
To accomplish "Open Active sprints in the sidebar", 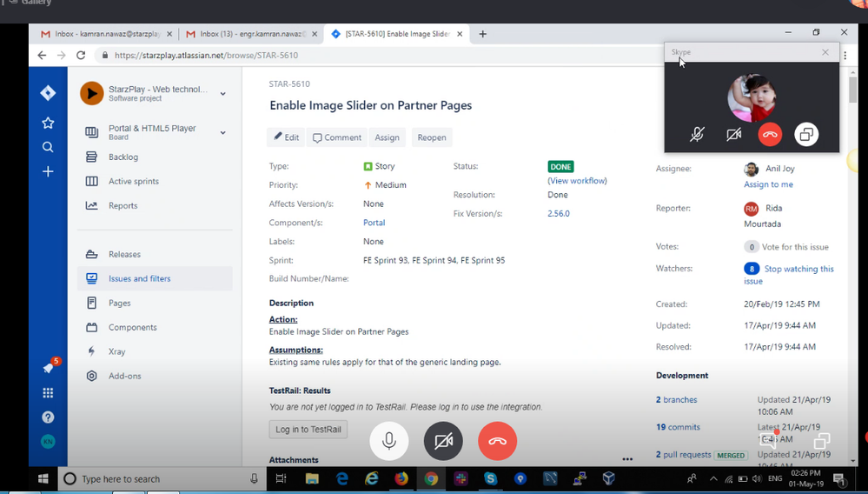I will (x=155, y=182).
